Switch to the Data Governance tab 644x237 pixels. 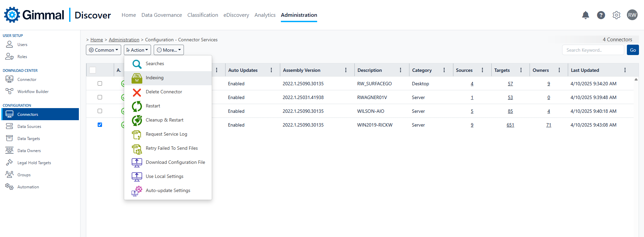[x=161, y=15]
